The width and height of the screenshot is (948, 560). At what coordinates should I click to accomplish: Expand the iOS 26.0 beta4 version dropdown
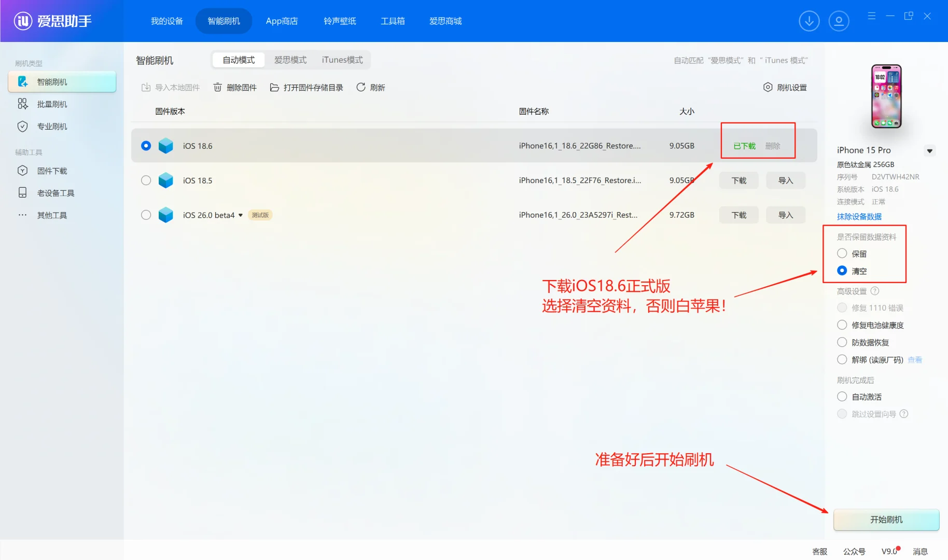click(240, 215)
